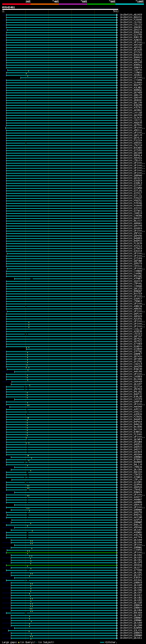Select hit label UniRef100_B9SD38
146x644 pixels.
(131, 55)
